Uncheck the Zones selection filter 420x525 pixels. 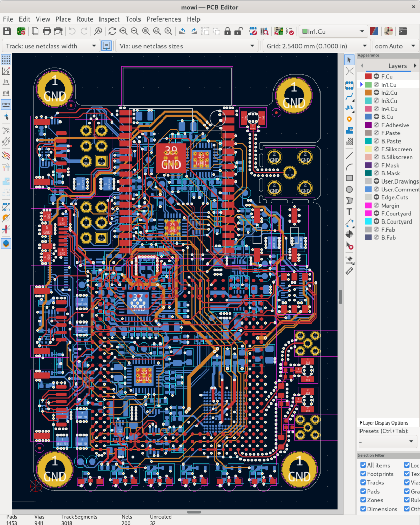363,500
